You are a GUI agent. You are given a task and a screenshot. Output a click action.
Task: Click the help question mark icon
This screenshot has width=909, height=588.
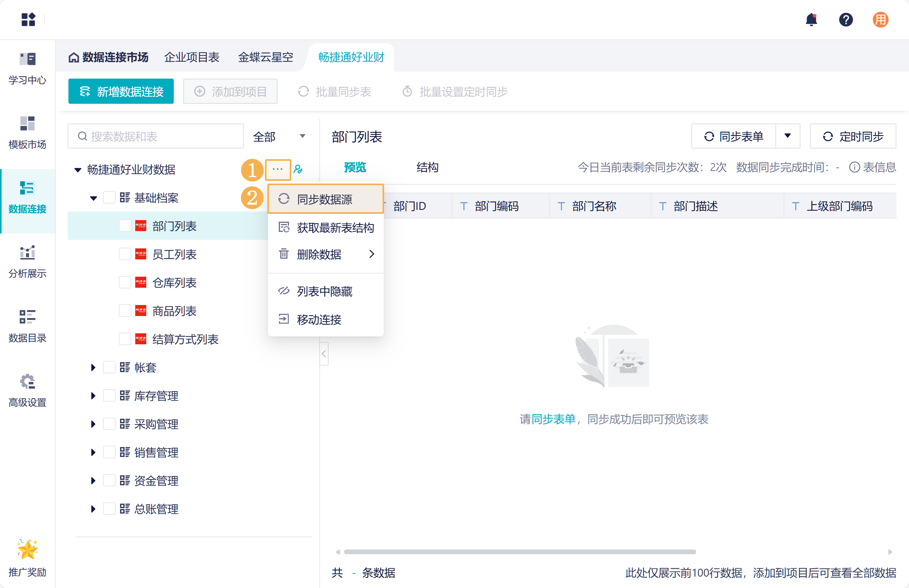pos(846,20)
